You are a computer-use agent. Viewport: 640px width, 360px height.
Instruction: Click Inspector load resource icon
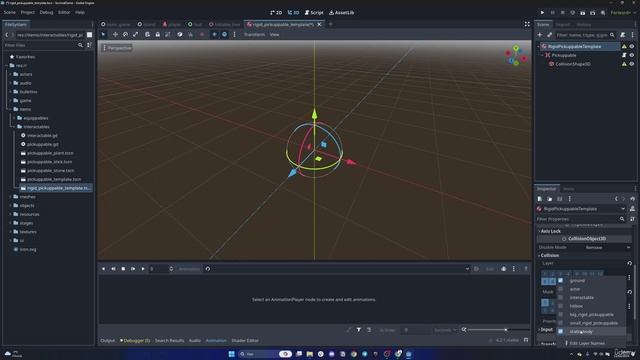click(550, 199)
